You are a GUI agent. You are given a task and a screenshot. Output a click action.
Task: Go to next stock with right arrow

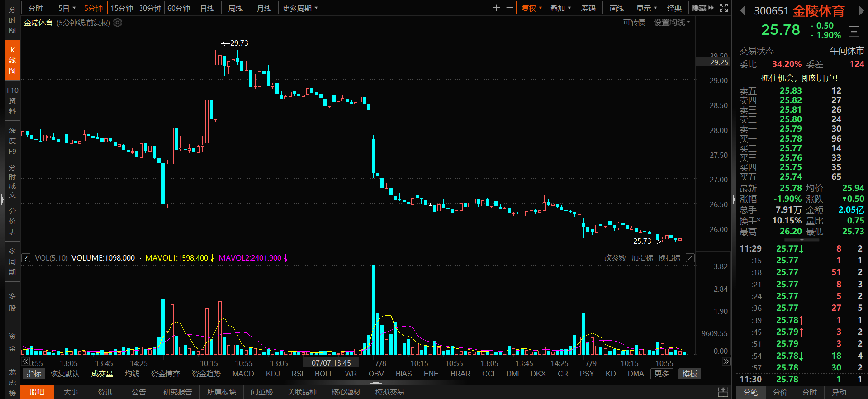click(862, 11)
